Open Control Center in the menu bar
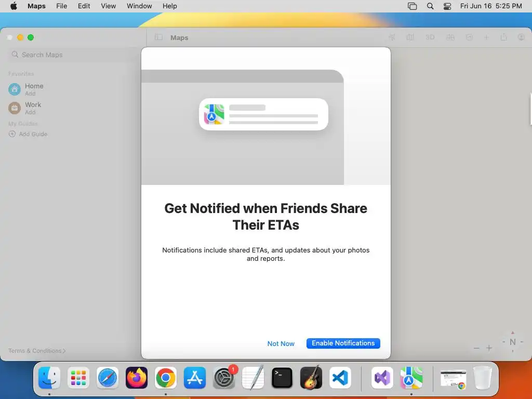 (x=447, y=6)
